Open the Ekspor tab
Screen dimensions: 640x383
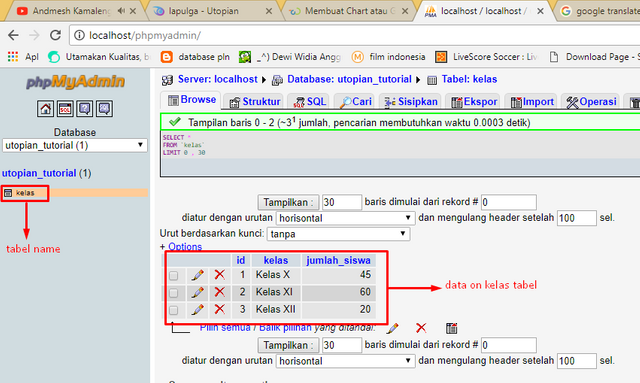pyautogui.click(x=474, y=102)
